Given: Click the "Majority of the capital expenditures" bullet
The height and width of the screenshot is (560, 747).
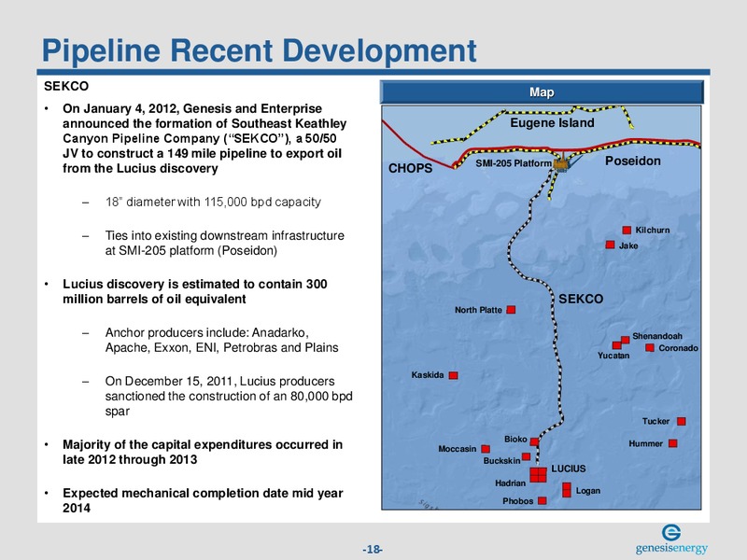Looking at the screenshot, I should click(203, 452).
